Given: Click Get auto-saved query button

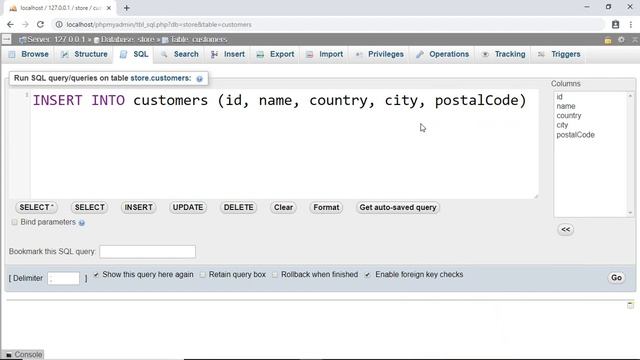Looking at the screenshot, I should coord(398,207).
